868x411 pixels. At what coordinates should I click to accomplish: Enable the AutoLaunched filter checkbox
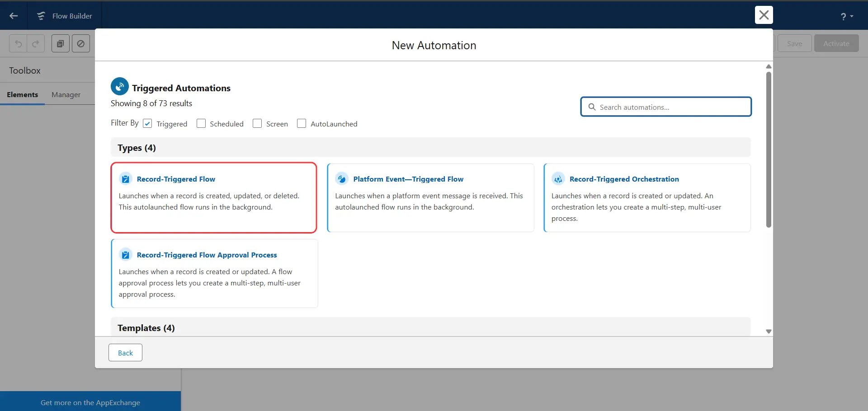(x=302, y=123)
